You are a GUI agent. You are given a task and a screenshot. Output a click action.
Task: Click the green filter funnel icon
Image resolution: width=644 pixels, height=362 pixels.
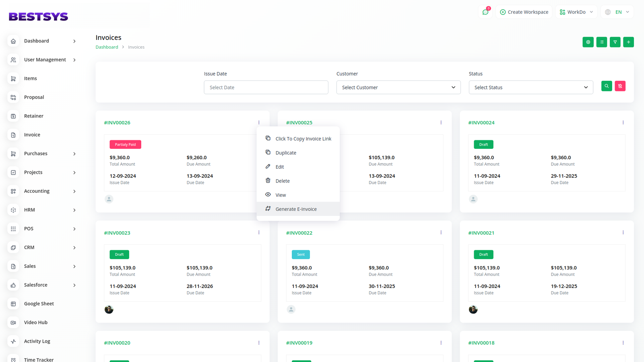point(615,42)
